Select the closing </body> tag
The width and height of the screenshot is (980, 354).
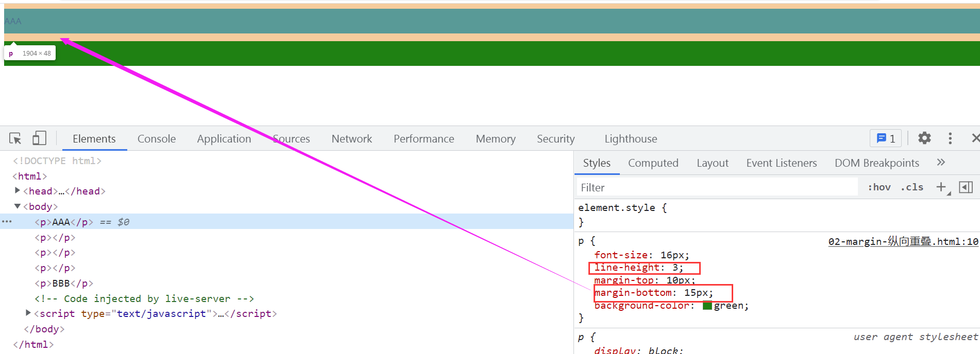click(44, 329)
